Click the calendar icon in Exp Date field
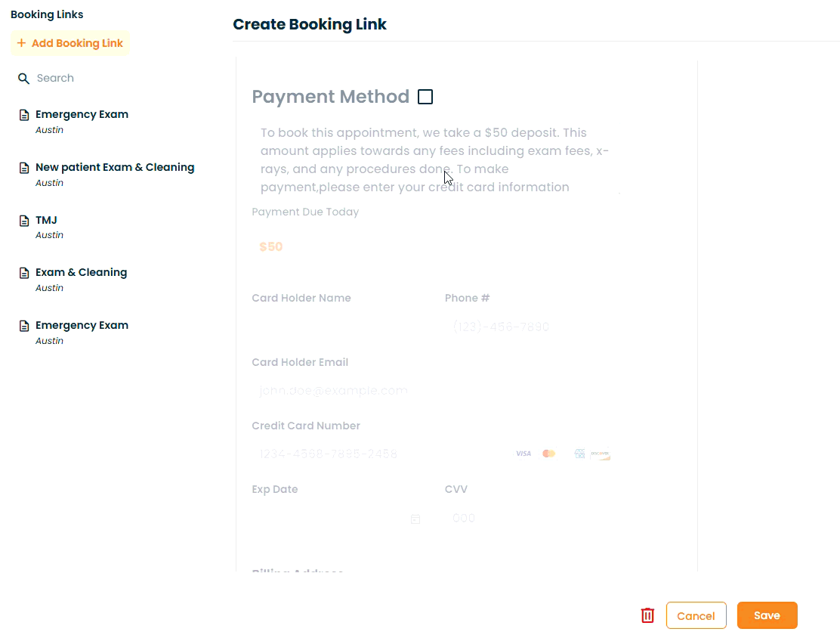 (415, 519)
